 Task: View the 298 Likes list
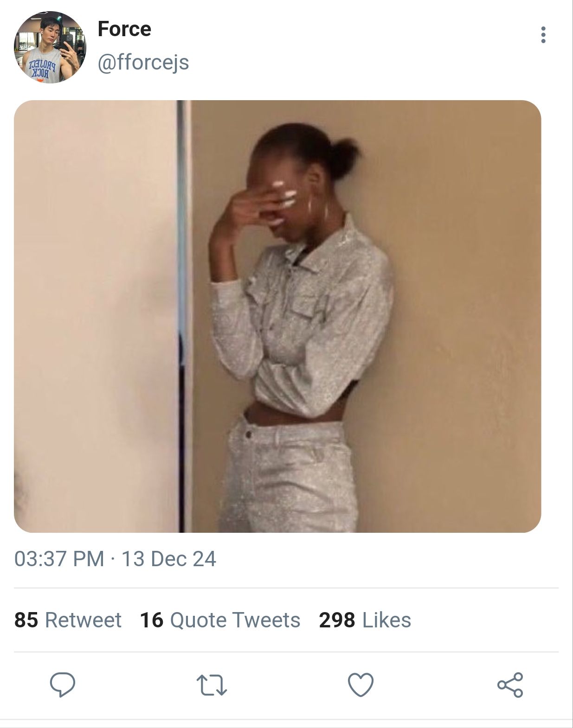365,620
